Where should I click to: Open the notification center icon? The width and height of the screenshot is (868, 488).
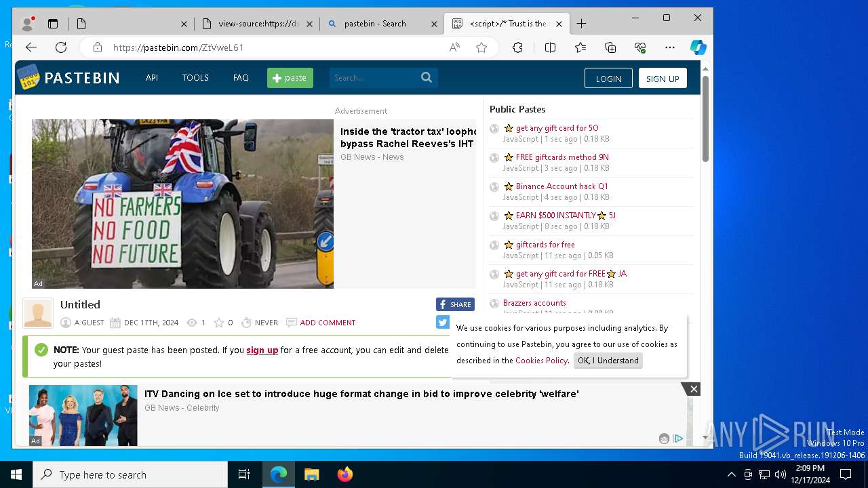pos(846,474)
